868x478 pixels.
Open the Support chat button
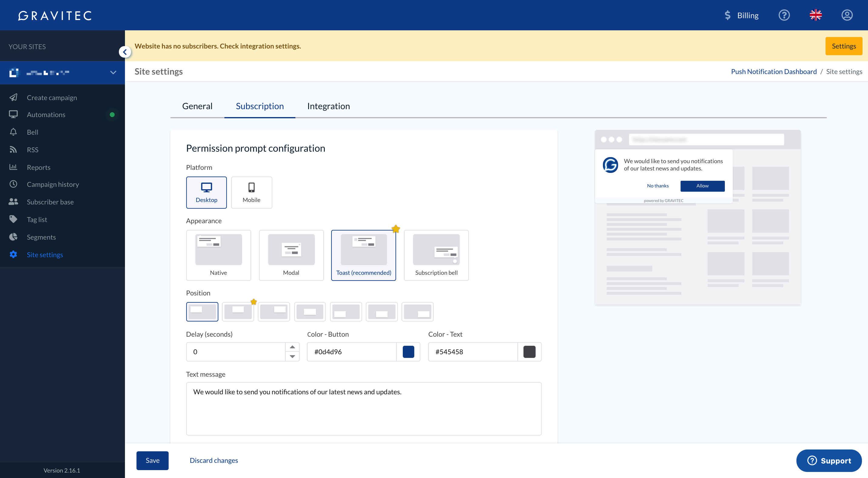(x=829, y=460)
